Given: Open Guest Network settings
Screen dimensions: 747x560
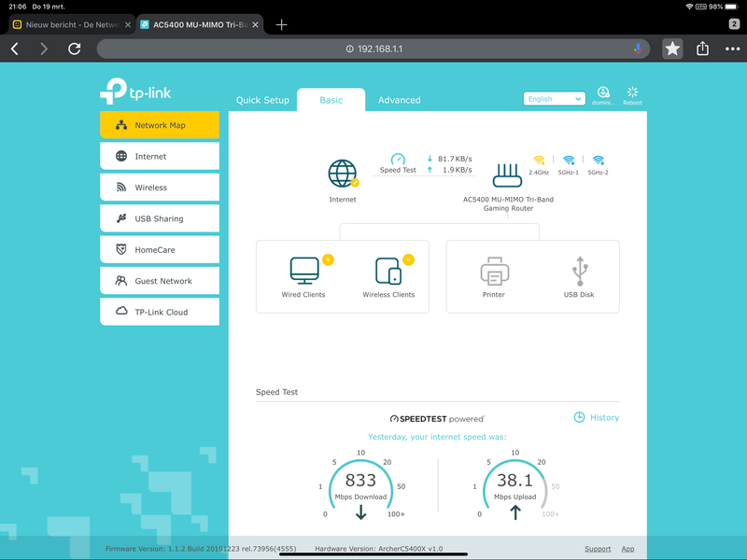Looking at the screenshot, I should coord(160,281).
